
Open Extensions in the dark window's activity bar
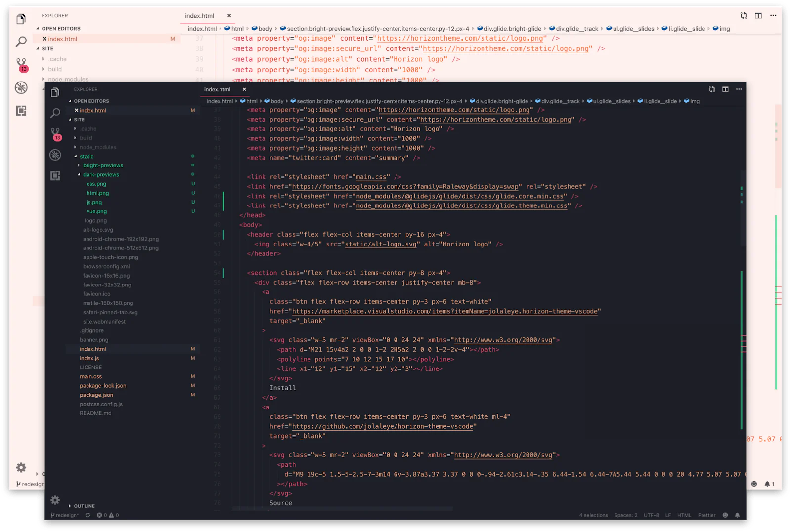pos(55,176)
